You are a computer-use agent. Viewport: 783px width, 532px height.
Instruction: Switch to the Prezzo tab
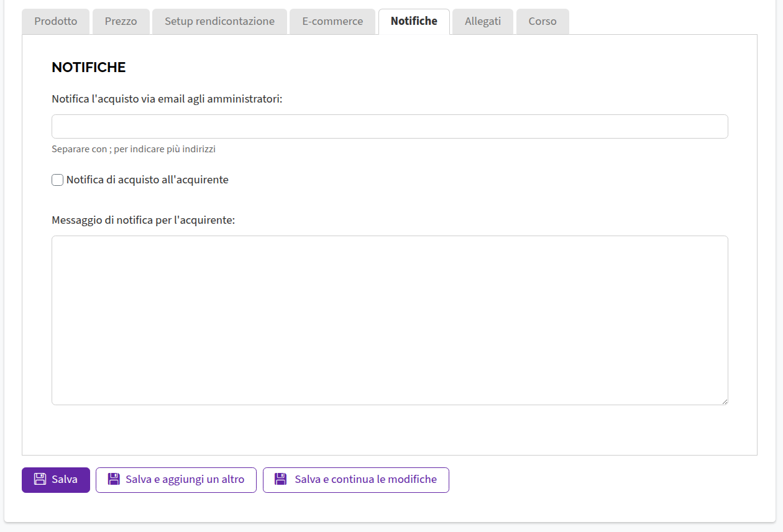tap(121, 22)
